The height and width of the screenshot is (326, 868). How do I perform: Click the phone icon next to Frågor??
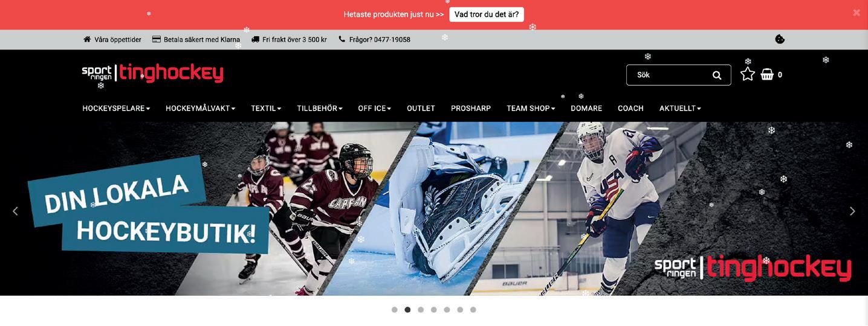coord(342,39)
